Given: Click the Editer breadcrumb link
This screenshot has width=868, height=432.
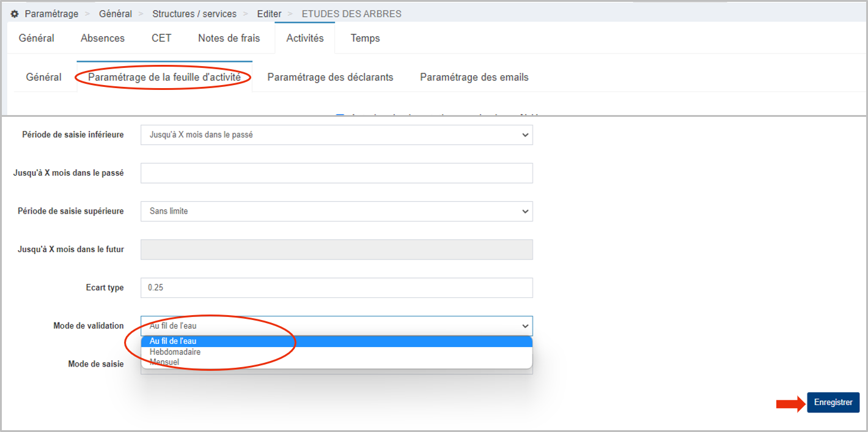Looking at the screenshot, I should [x=269, y=13].
